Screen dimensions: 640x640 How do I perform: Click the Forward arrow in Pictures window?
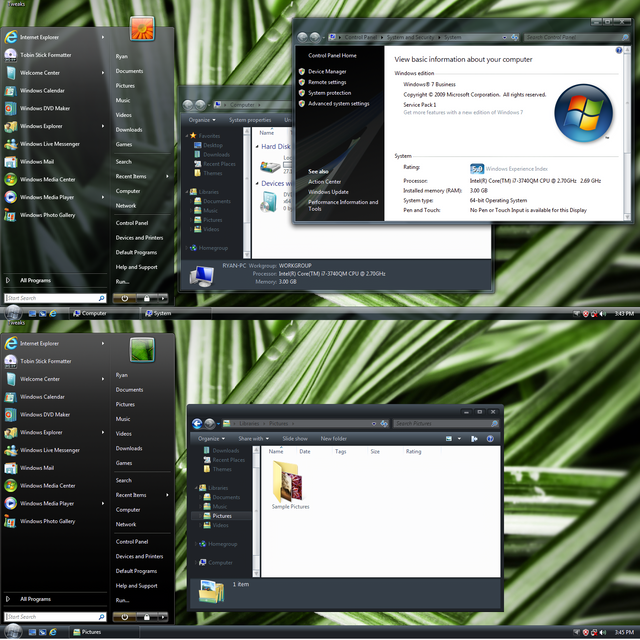click(x=209, y=424)
